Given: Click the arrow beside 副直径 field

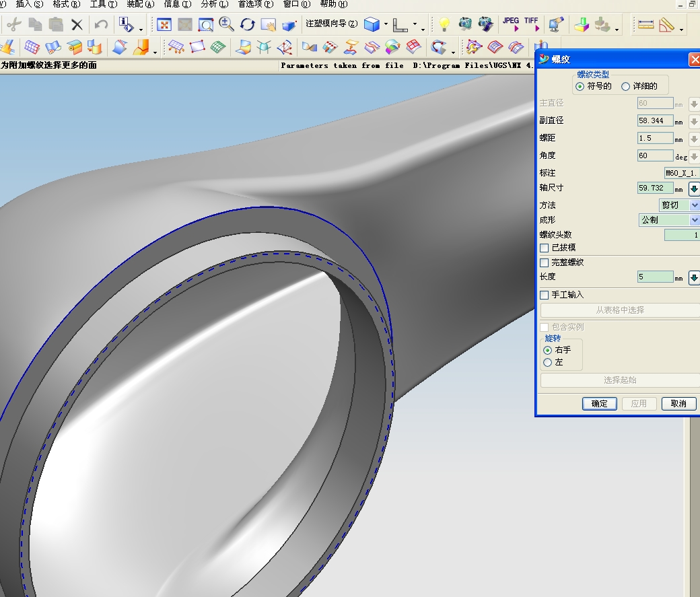Looking at the screenshot, I should (x=694, y=121).
